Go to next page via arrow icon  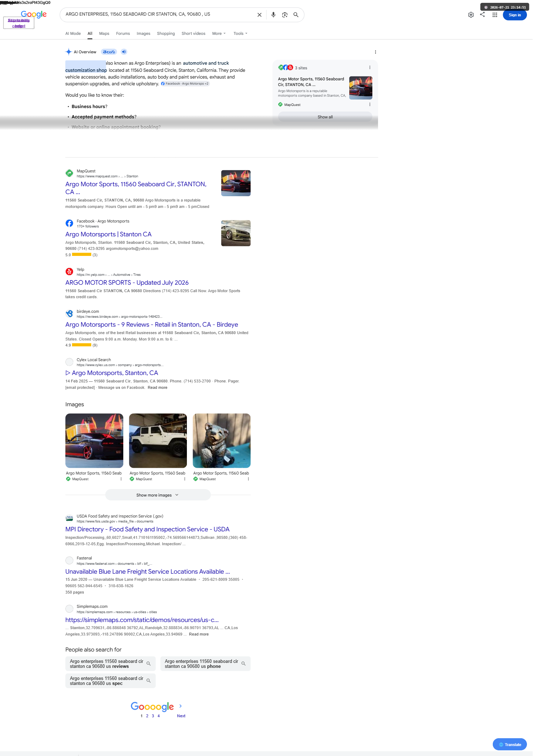pyautogui.click(x=180, y=706)
